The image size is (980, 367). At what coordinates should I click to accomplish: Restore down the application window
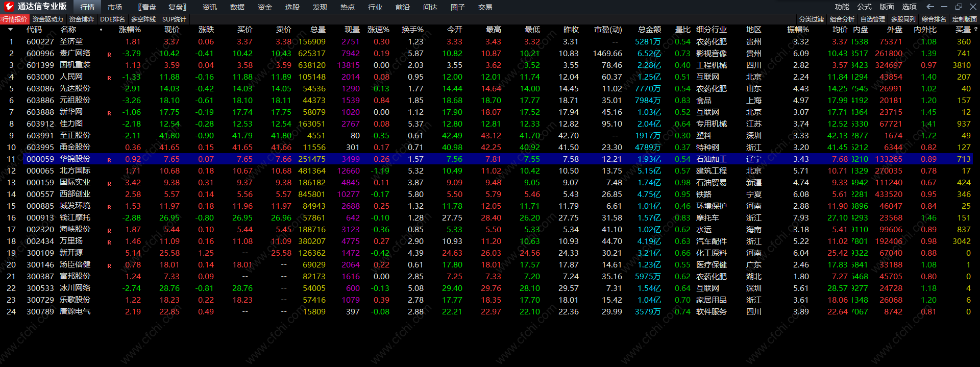click(959, 7)
